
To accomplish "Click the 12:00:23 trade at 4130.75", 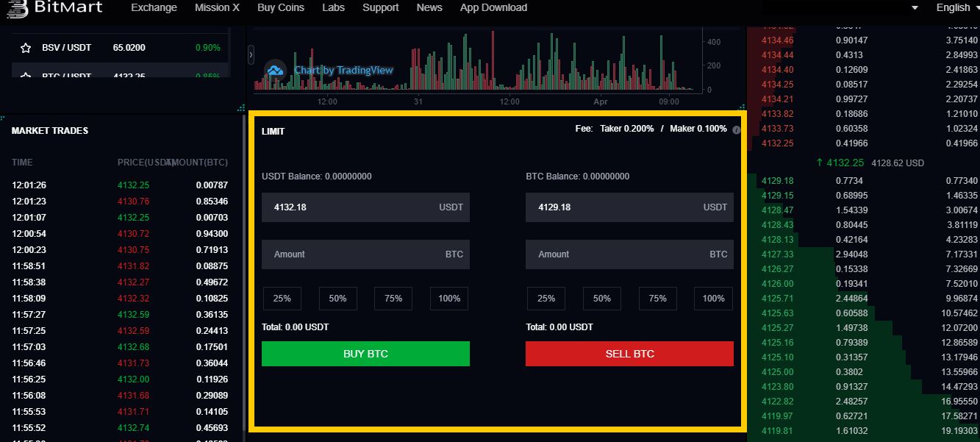I will [x=121, y=250].
